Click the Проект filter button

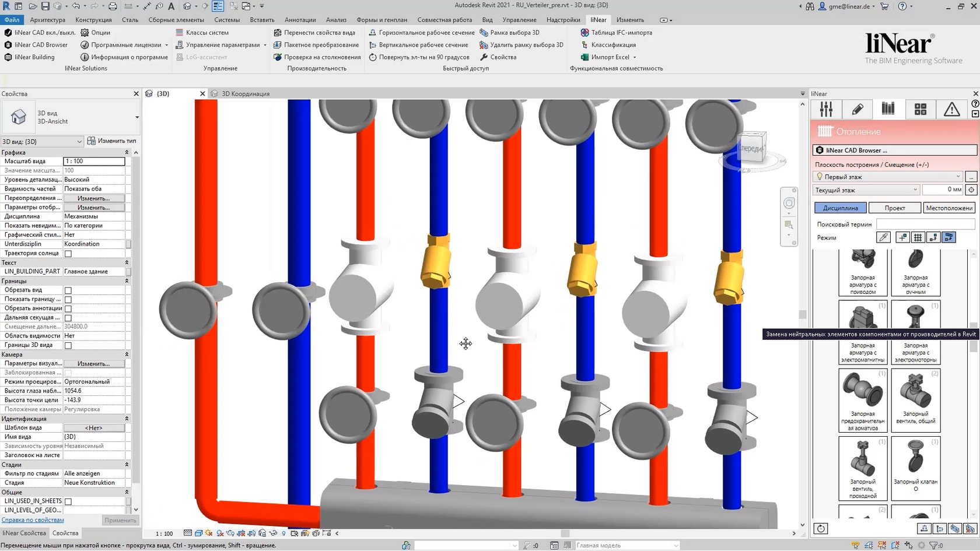pos(894,208)
